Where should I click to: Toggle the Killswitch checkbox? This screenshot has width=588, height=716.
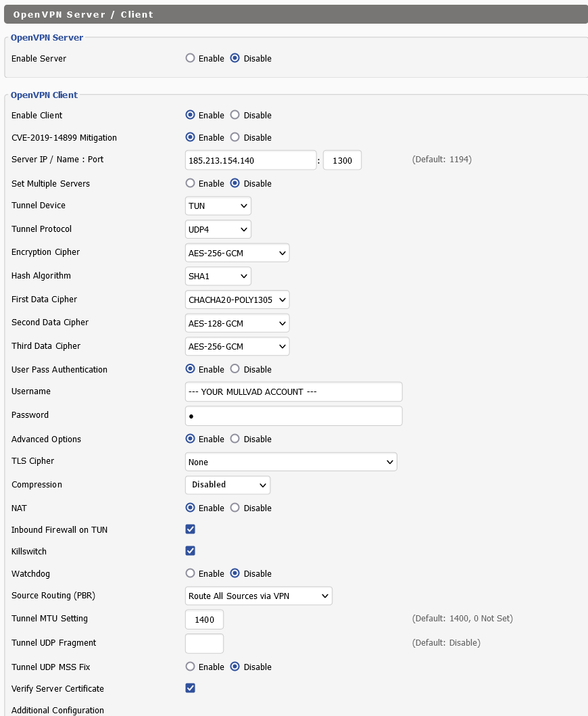click(191, 551)
